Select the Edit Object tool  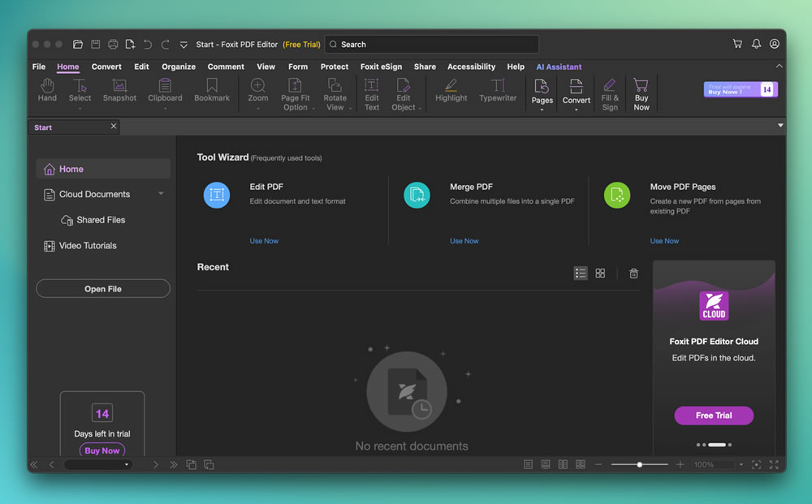pyautogui.click(x=404, y=94)
